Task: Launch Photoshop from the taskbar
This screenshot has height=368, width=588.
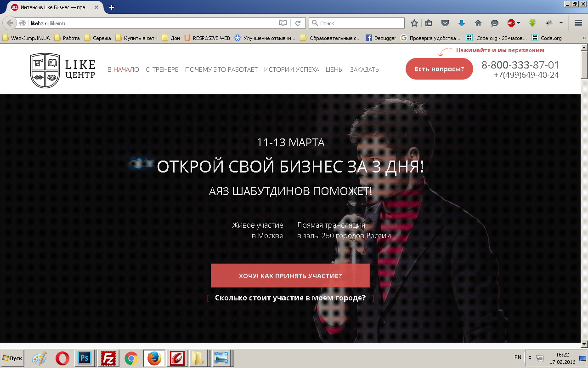Action: point(84,358)
